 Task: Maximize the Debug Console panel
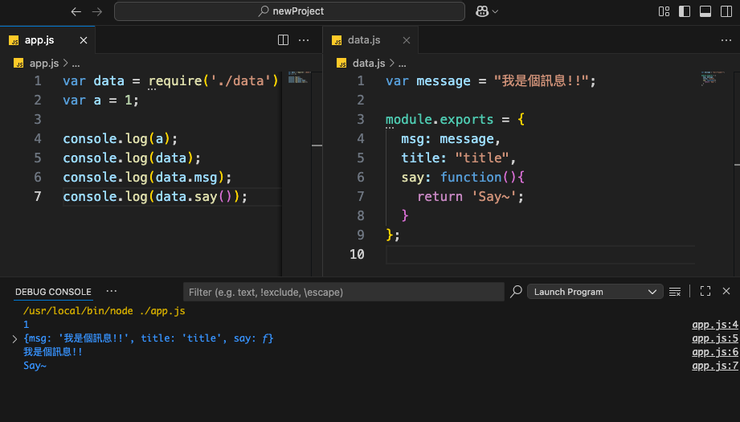705,291
